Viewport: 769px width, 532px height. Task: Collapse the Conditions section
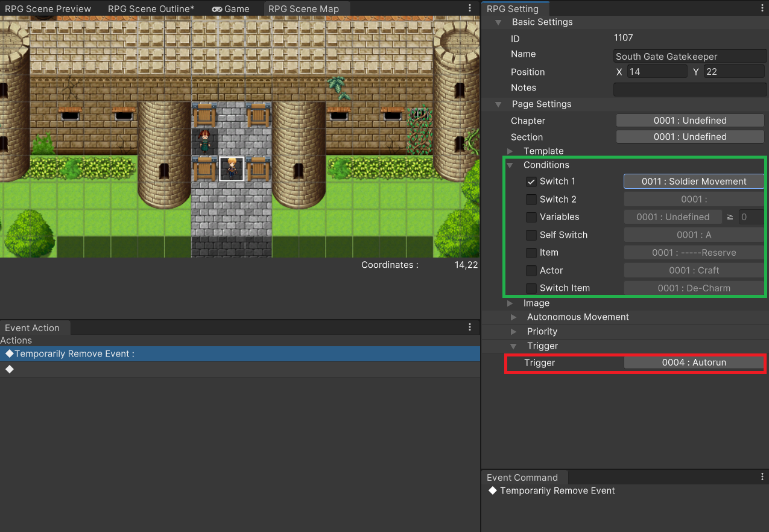click(x=510, y=165)
